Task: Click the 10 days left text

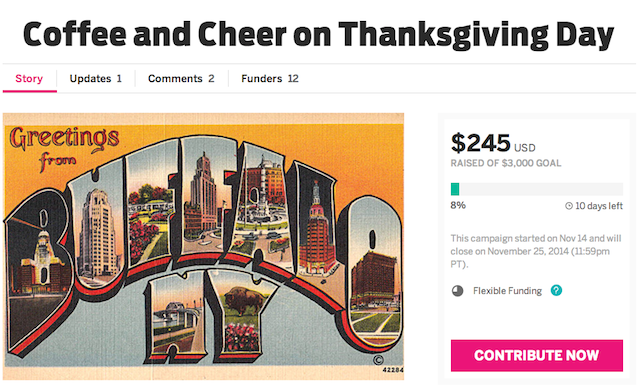Action: point(599,206)
